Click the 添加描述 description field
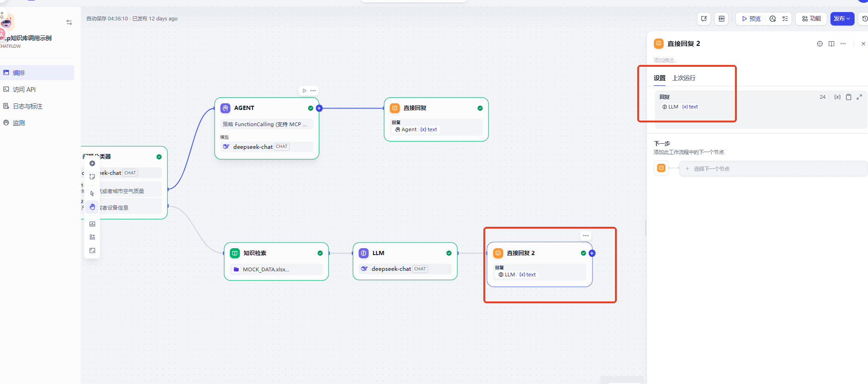Viewport: 868px width, 384px height. [665, 60]
